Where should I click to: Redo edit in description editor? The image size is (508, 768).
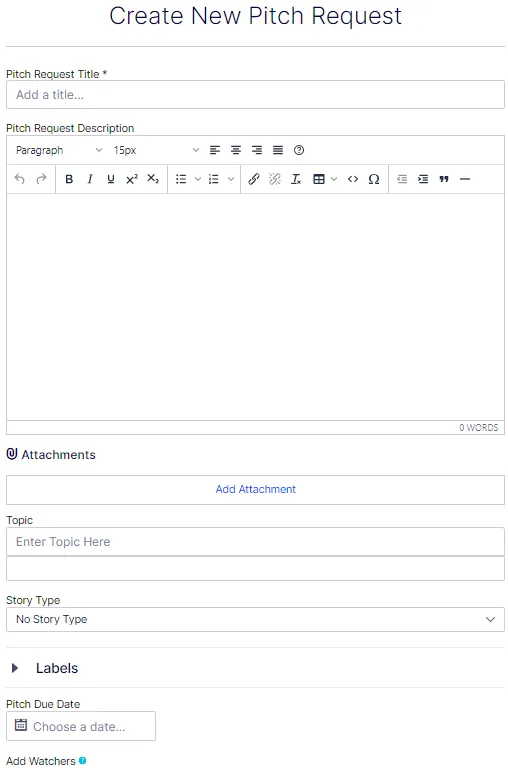tap(41, 179)
